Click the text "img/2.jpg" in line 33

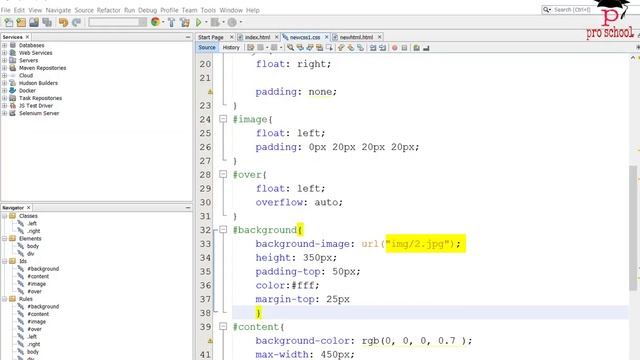tap(417, 244)
